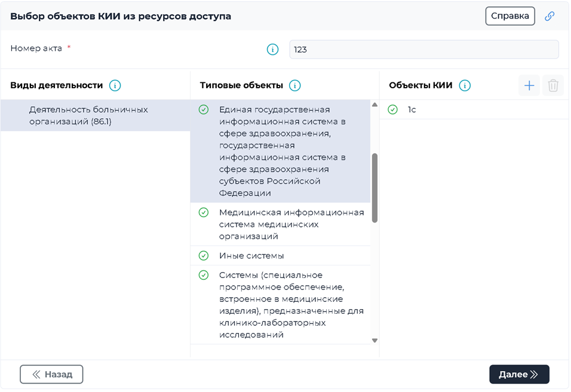This screenshot has width=571, height=392.
Task: Select the Системы для клинико-лабораторных исследований item
Action: pos(291,305)
